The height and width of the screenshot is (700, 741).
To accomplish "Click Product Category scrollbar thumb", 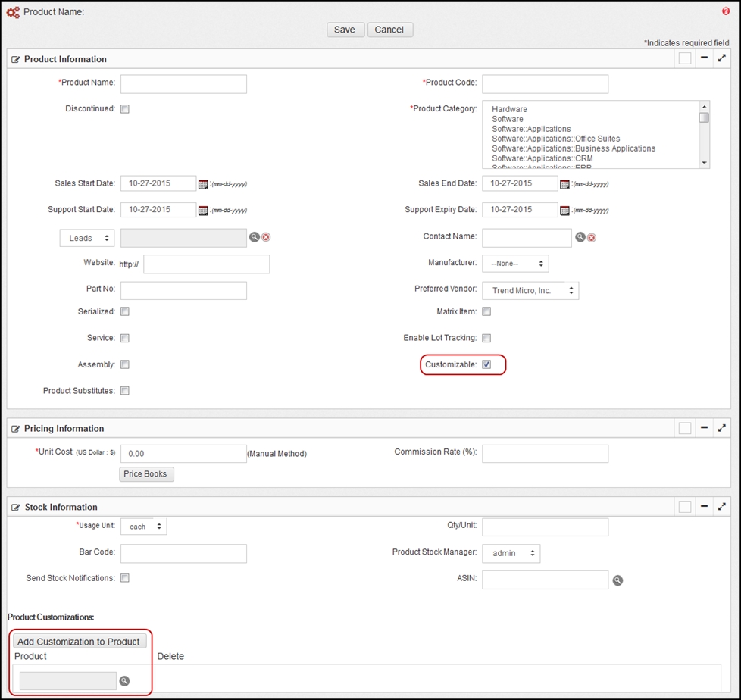I will [704, 117].
